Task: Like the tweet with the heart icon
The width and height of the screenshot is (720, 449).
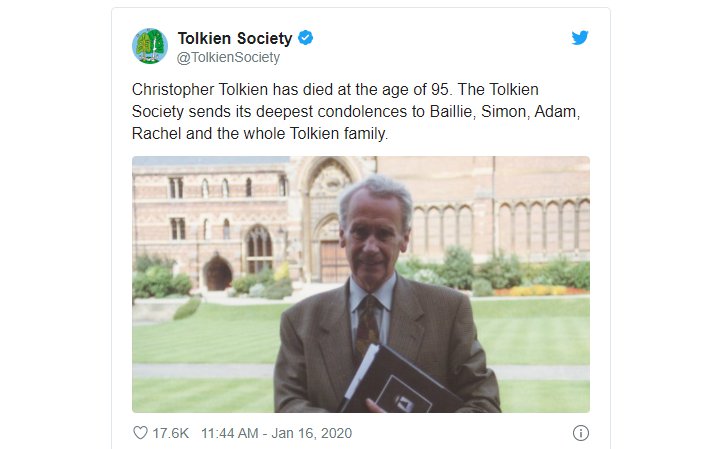Action: click(x=140, y=433)
